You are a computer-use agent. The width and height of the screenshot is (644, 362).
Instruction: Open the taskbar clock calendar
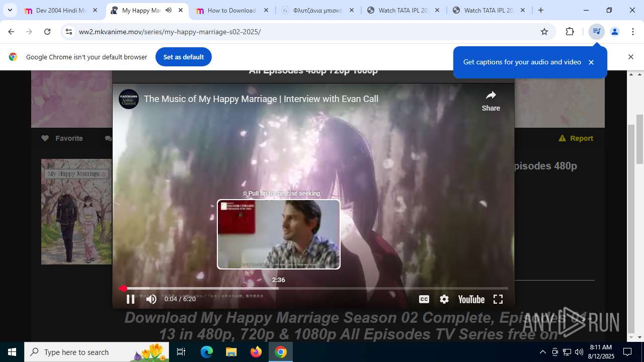coord(601,352)
